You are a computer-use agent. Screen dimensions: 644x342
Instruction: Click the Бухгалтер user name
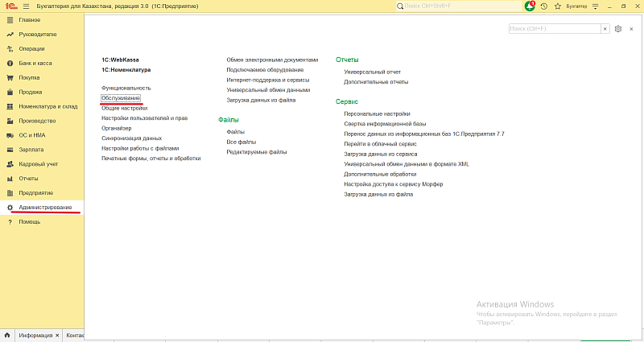click(x=576, y=6)
